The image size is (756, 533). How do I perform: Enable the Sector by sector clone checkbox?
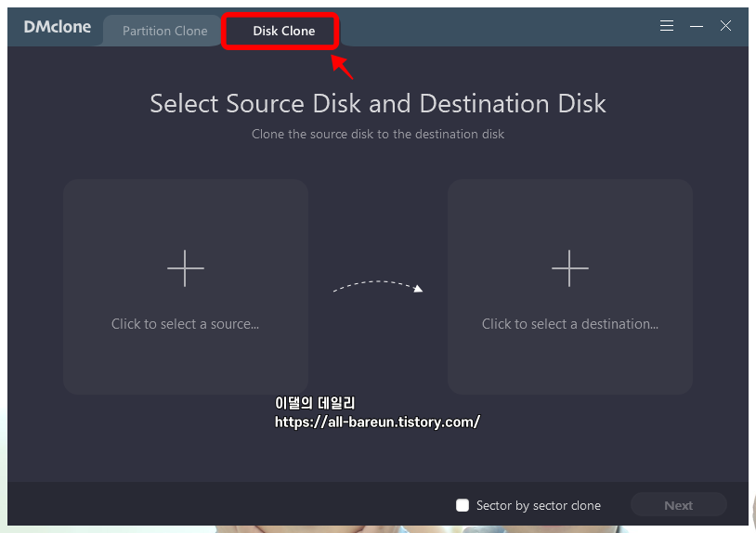(463, 505)
